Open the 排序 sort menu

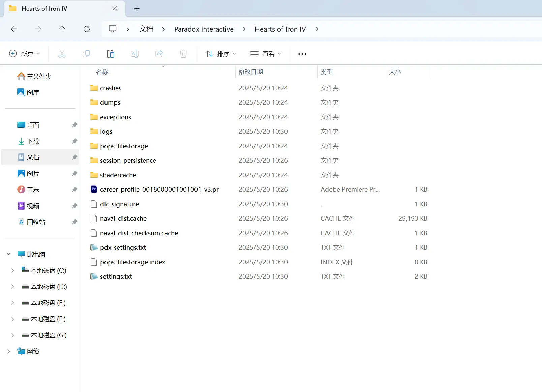(x=220, y=53)
